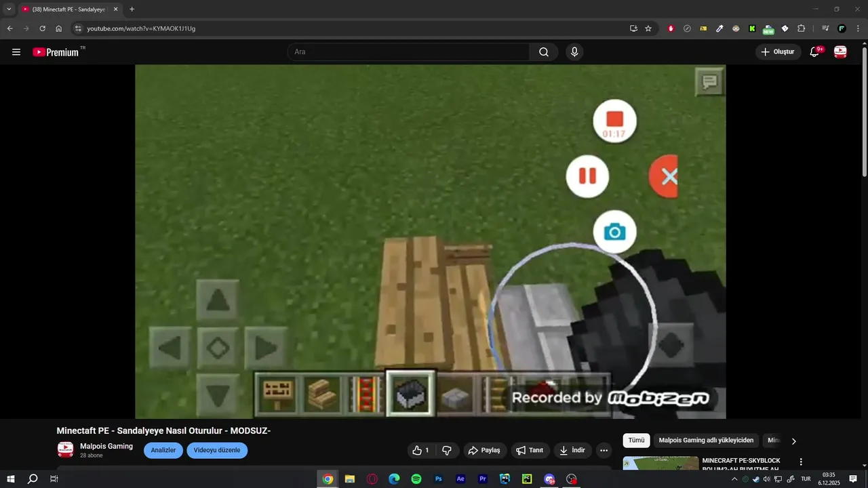Like the video
Image resolution: width=868 pixels, height=488 pixels.
coord(420,450)
